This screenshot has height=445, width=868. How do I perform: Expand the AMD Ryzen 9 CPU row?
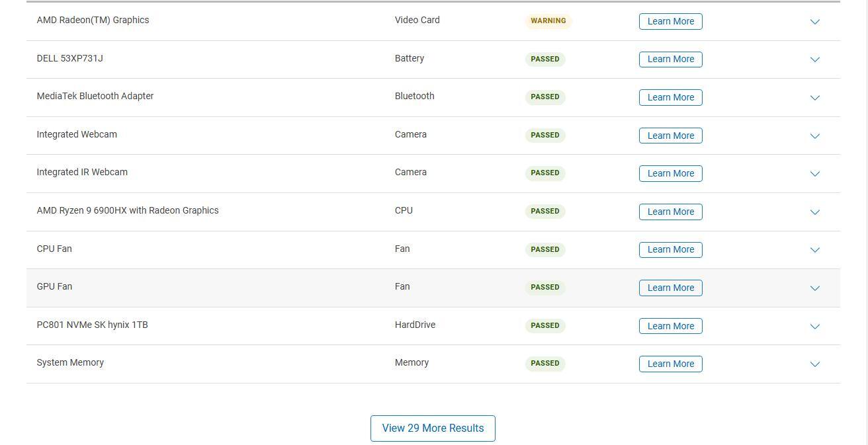click(x=815, y=212)
